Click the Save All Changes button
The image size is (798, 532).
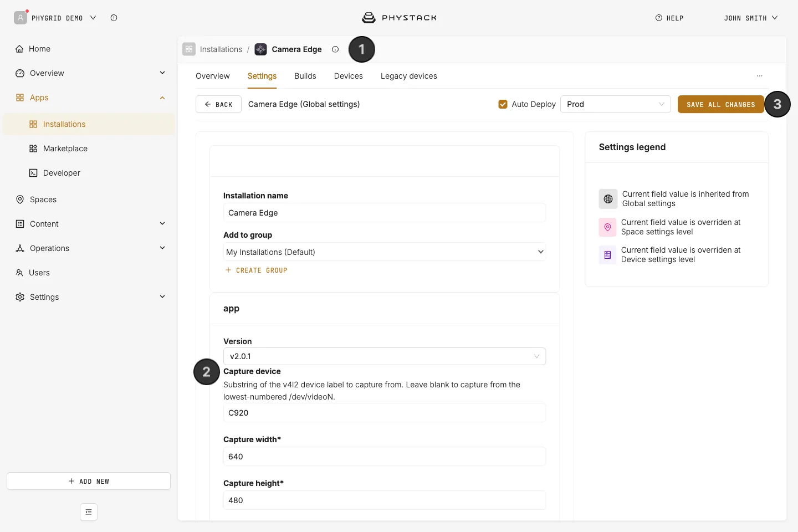721,104
